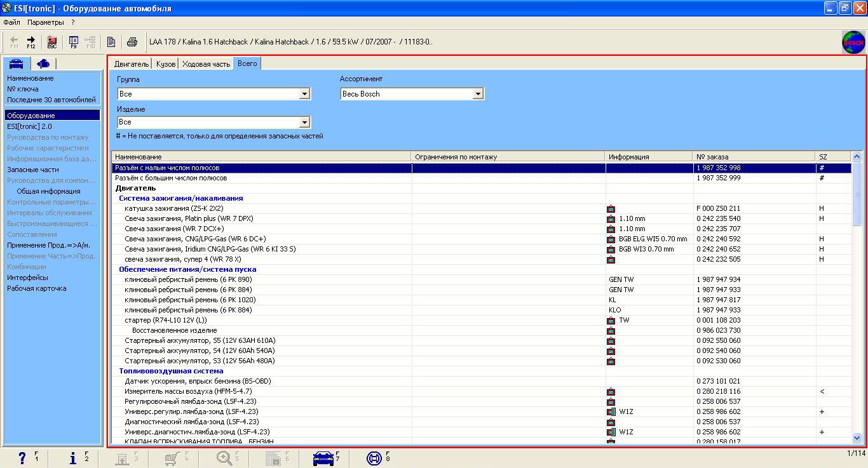This screenshot has width=868, height=468.
Task: Open Рабочая карточка in the sidebar
Action: point(36,288)
